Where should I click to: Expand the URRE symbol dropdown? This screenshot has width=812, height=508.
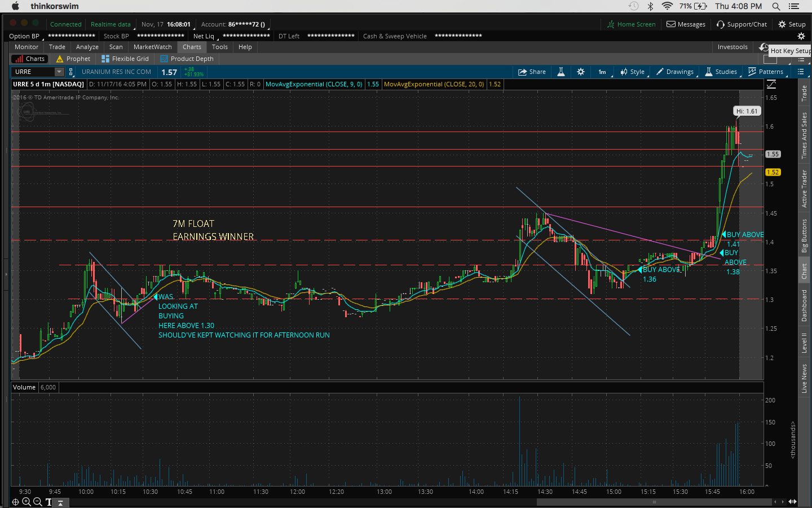59,72
